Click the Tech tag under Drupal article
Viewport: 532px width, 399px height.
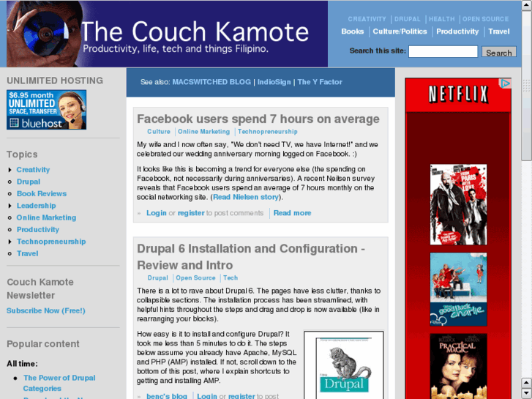(x=231, y=278)
